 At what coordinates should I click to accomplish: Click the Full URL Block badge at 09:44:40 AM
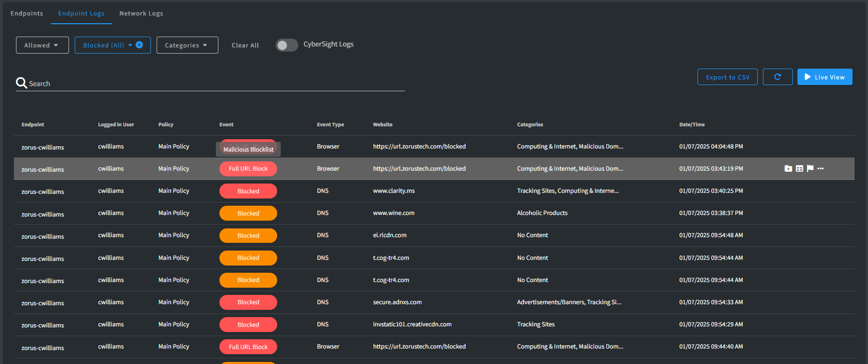point(248,347)
